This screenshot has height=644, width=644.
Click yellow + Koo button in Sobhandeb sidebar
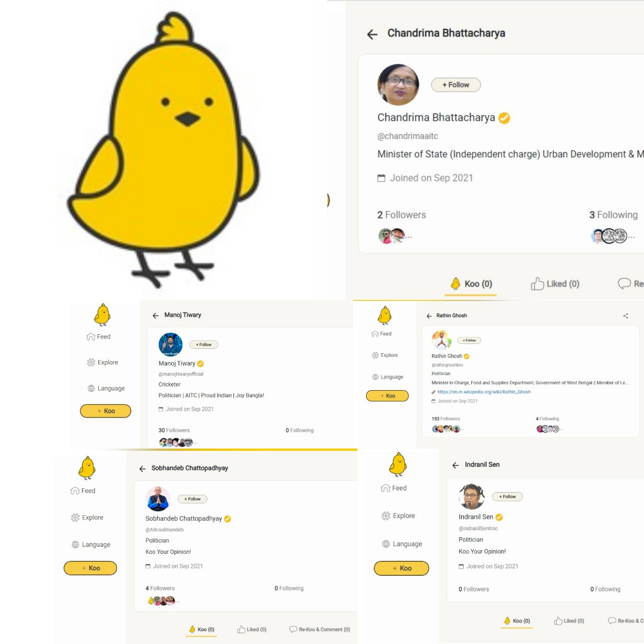click(90, 568)
